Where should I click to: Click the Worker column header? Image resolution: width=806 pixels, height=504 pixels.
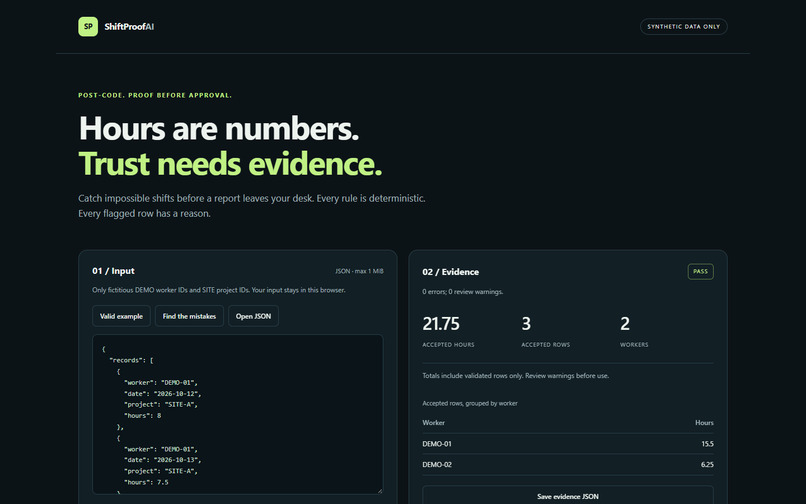coord(433,423)
